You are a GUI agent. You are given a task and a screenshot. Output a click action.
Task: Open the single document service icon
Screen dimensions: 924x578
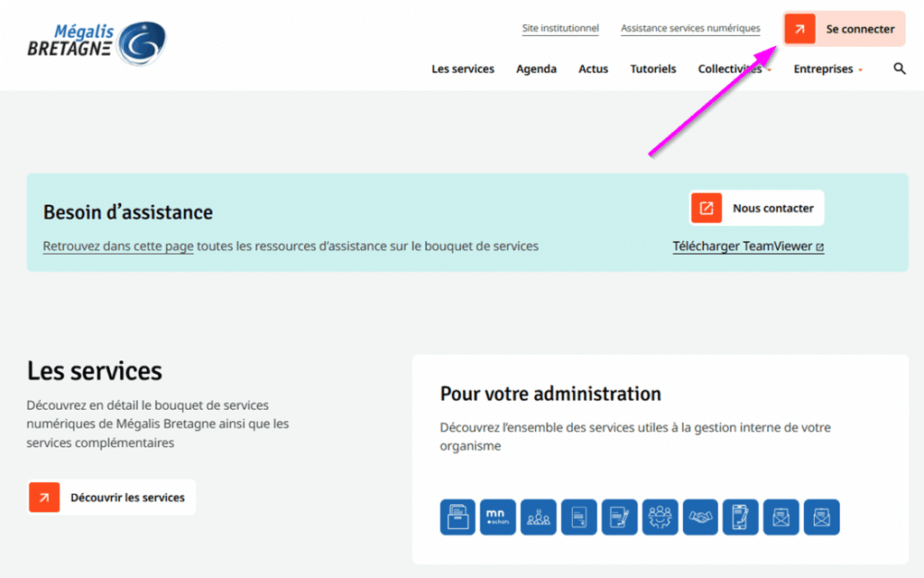click(x=579, y=517)
